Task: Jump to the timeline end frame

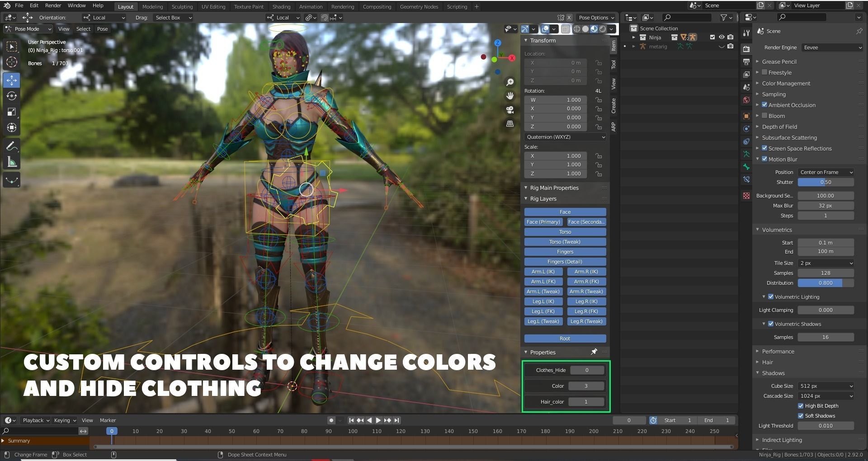Action: pyautogui.click(x=396, y=420)
